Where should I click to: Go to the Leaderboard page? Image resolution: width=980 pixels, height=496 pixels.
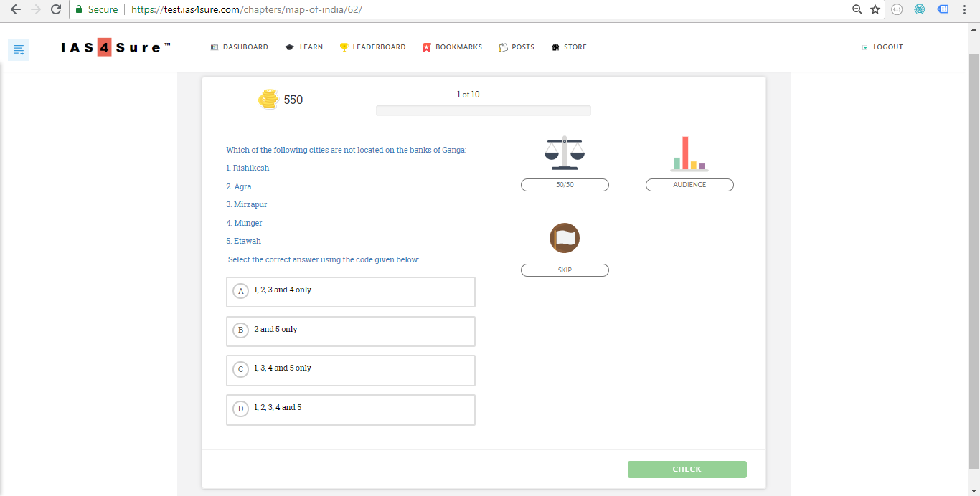[x=373, y=47]
